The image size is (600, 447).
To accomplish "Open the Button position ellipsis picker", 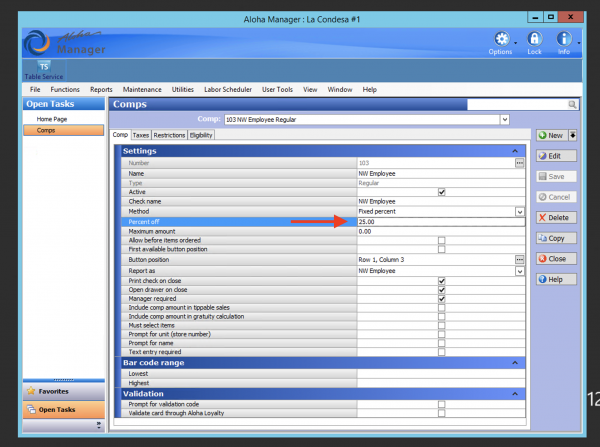I will 519,259.
